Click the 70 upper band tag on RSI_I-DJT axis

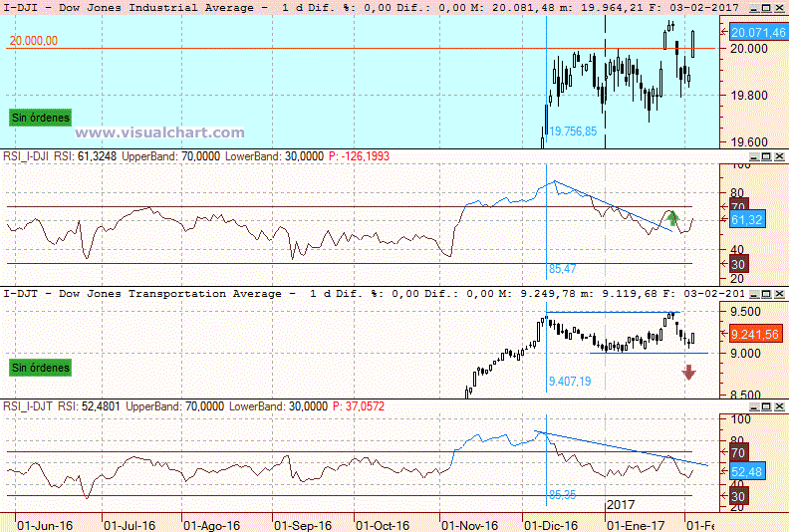[738, 452]
